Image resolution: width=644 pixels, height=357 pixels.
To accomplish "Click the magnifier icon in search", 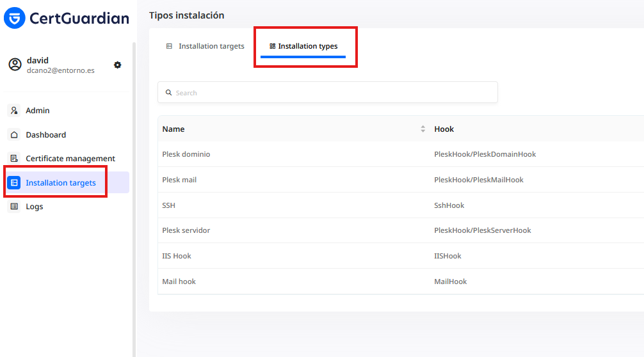I will point(168,93).
